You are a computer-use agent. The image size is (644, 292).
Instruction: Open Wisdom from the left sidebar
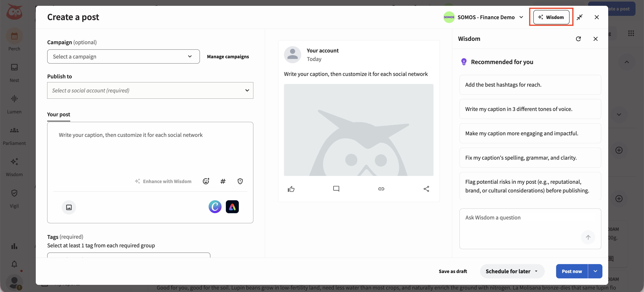14,167
